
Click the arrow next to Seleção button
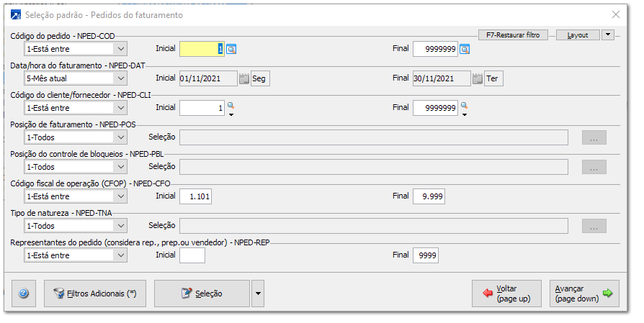[258, 294]
